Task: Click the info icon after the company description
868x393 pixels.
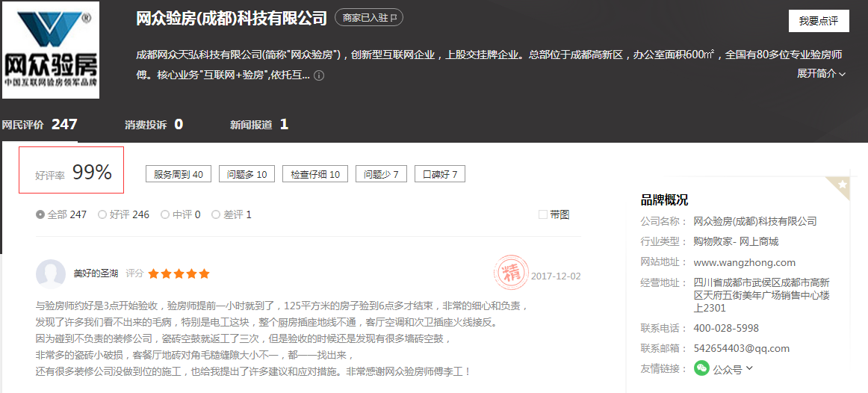Action: tap(319, 75)
